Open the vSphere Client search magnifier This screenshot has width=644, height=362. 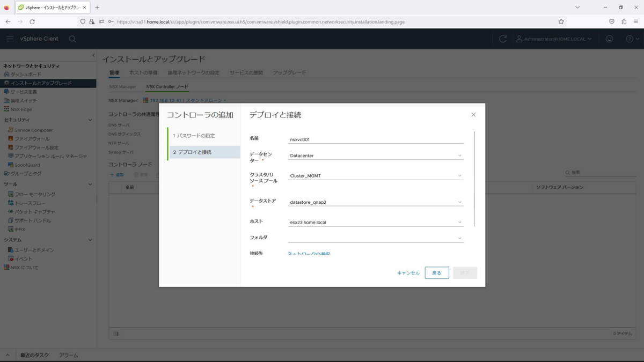point(72,39)
